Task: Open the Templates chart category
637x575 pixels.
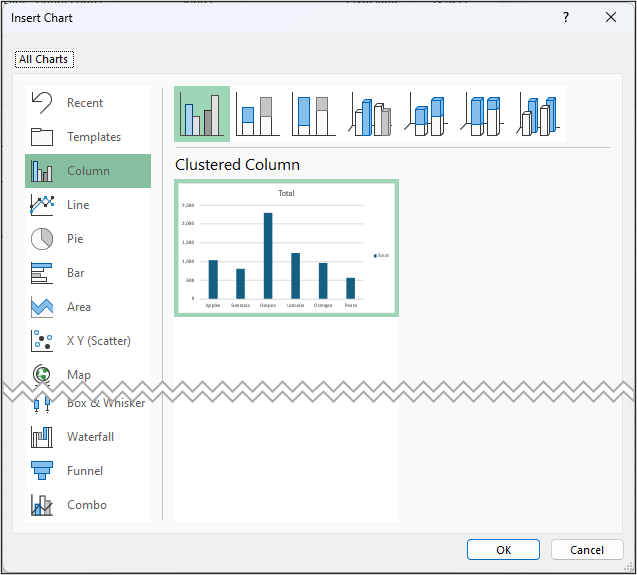Action: [93, 137]
